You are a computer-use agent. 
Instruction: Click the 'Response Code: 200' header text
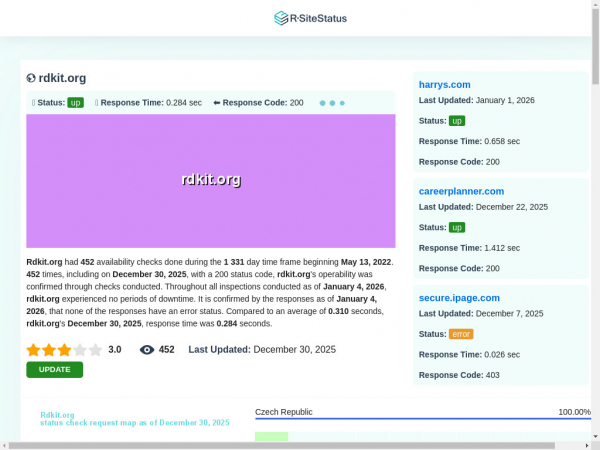[x=263, y=103]
